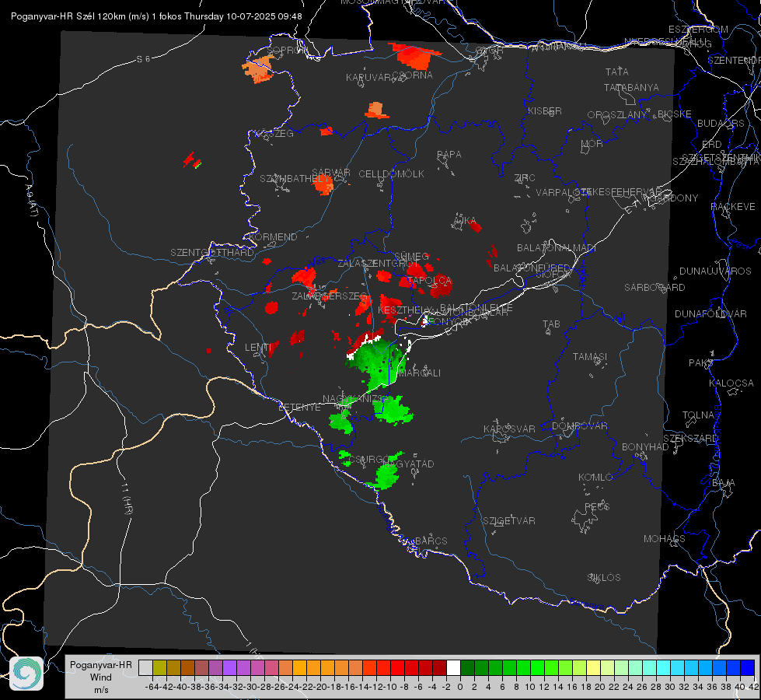The height and width of the screenshot is (700, 761).
Task: Click the MOHACS label
Action: pos(665,539)
